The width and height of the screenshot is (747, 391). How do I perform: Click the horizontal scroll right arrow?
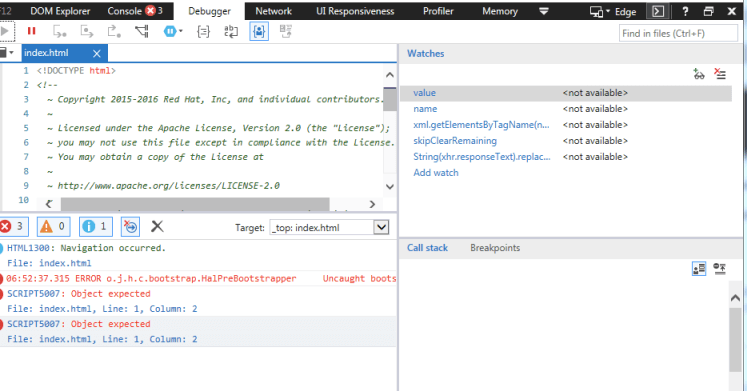(373, 204)
